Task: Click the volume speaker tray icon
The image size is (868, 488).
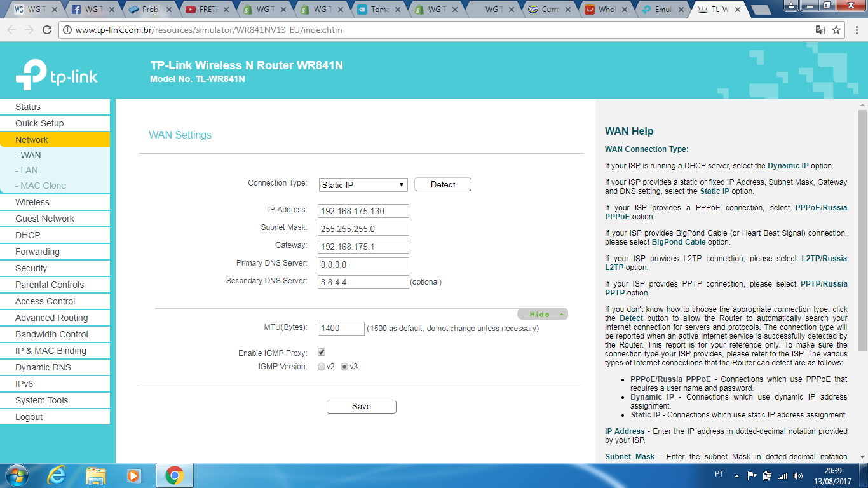Action: click(798, 475)
